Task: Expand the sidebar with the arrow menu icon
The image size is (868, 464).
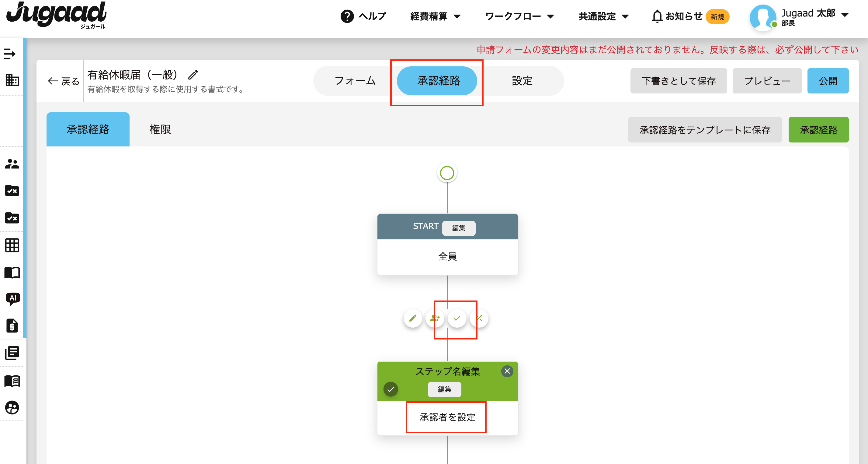Action: (x=10, y=54)
